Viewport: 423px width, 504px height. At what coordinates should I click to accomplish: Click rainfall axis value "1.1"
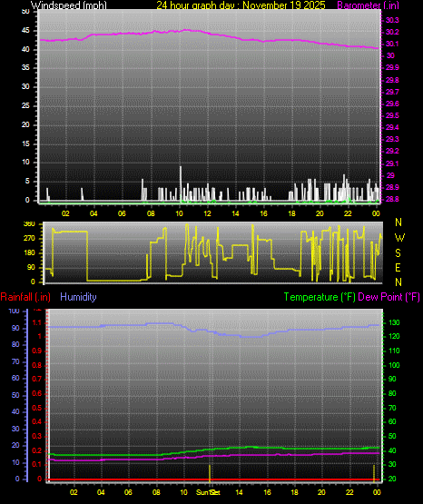[37, 322]
